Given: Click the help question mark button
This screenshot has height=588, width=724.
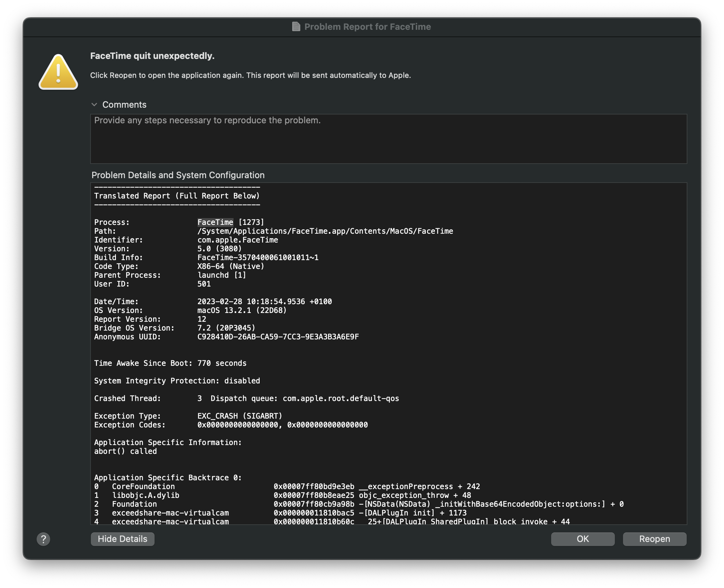Looking at the screenshot, I should pyautogui.click(x=43, y=539).
